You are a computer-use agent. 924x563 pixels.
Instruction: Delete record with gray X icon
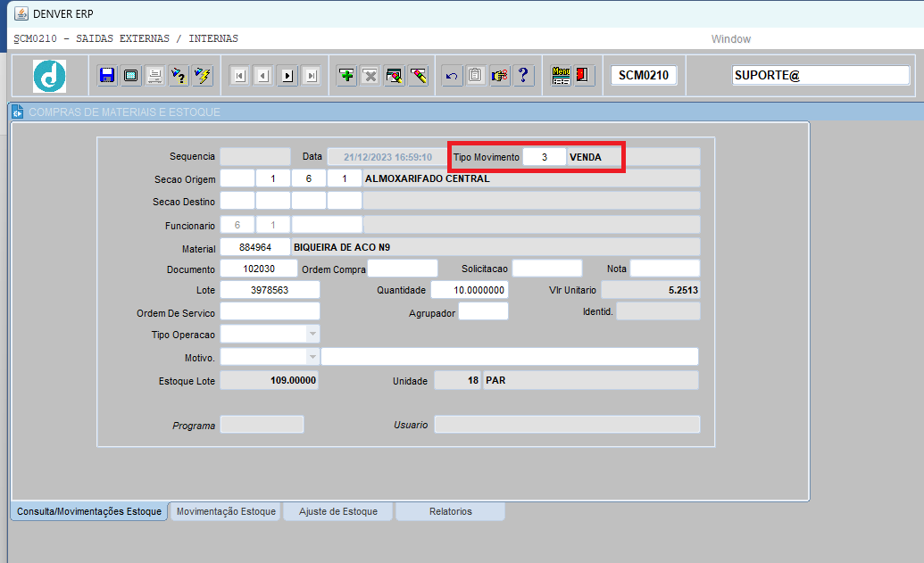pos(370,75)
